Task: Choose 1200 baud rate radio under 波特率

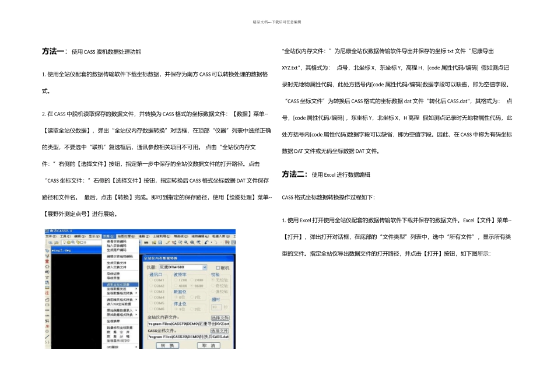Action: [176, 279]
